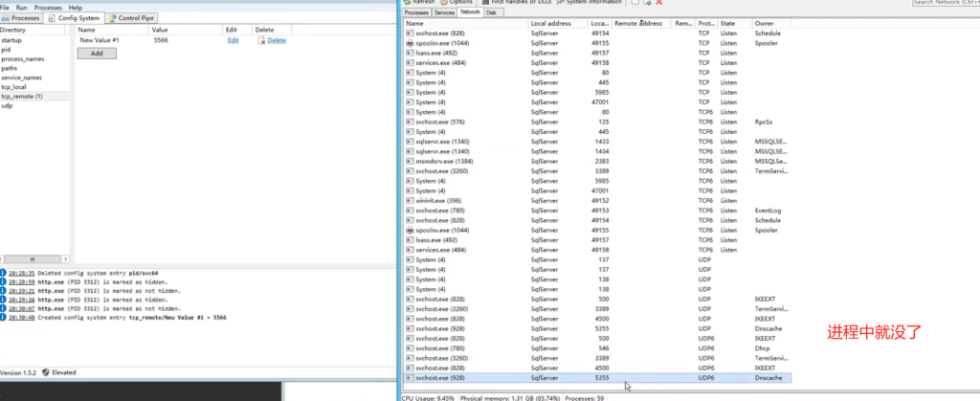Select the tcp_local directory entry
The width and height of the screenshot is (980, 401).
pyautogui.click(x=35, y=87)
